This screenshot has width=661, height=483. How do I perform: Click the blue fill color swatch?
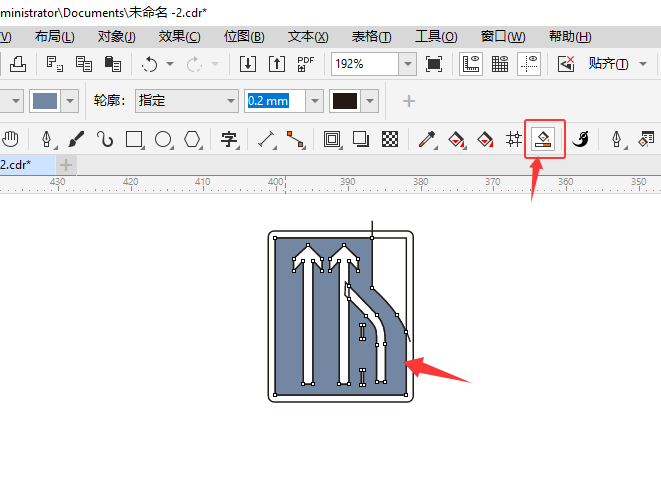45,101
